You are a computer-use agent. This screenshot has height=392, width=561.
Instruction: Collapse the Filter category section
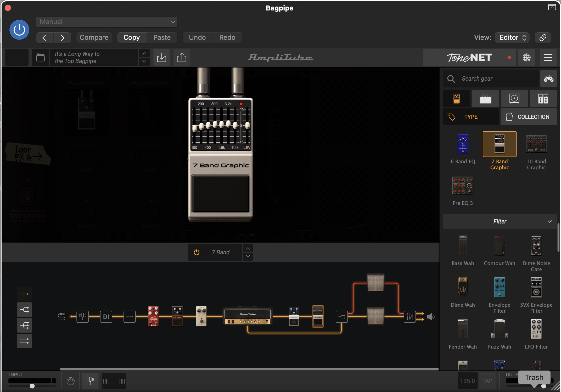(500, 221)
